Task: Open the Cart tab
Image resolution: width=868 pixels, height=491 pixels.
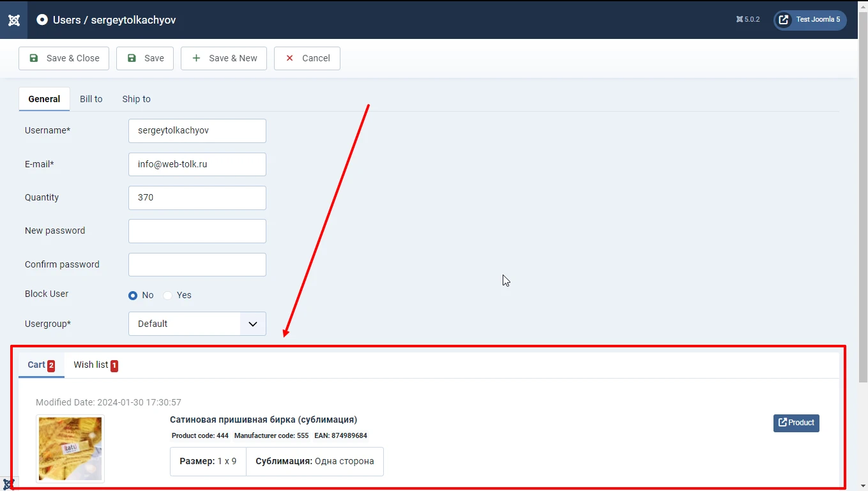Action: [42, 365]
